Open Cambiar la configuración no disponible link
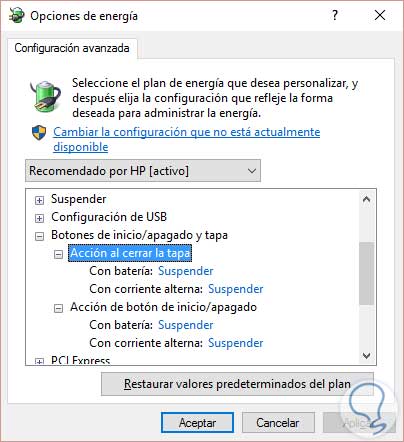This screenshot has height=442, width=404. coord(187,139)
